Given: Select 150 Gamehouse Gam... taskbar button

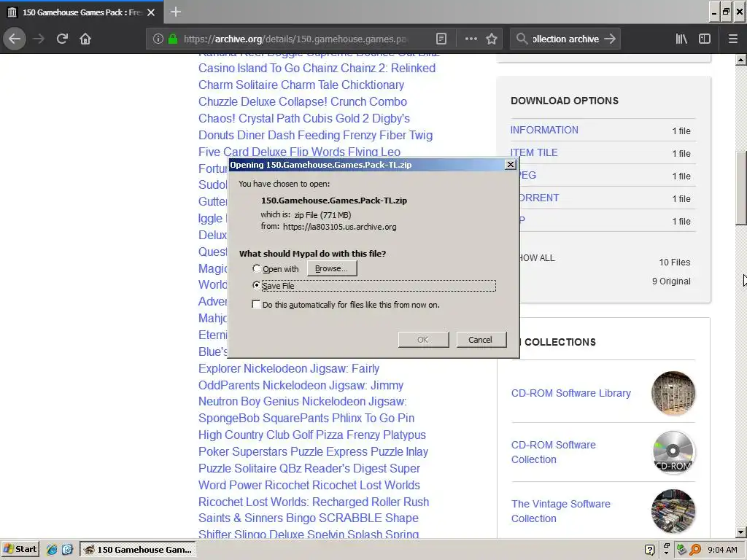Looking at the screenshot, I should pos(138,550).
